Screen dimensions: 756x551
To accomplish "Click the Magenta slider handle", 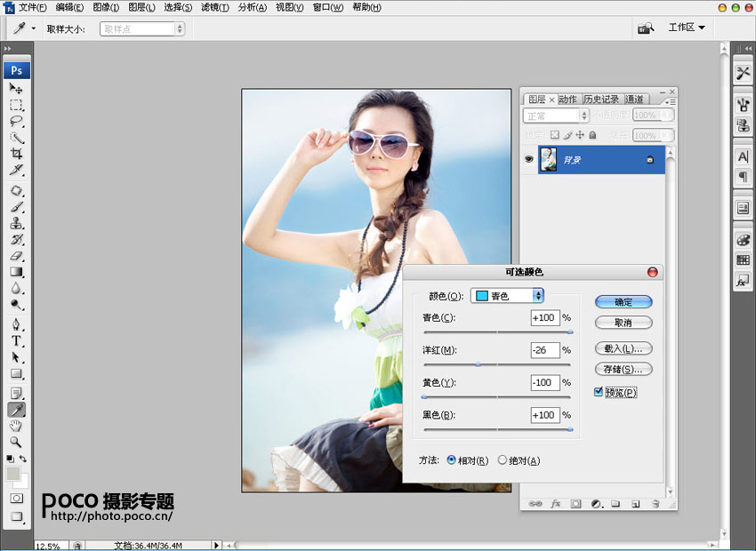I will coord(479,364).
